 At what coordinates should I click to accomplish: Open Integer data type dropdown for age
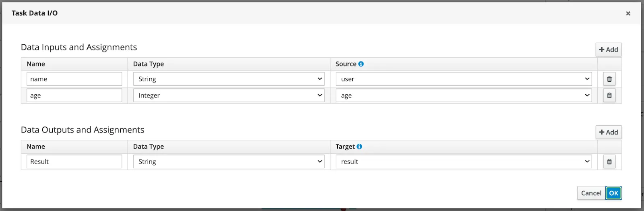pyautogui.click(x=229, y=95)
